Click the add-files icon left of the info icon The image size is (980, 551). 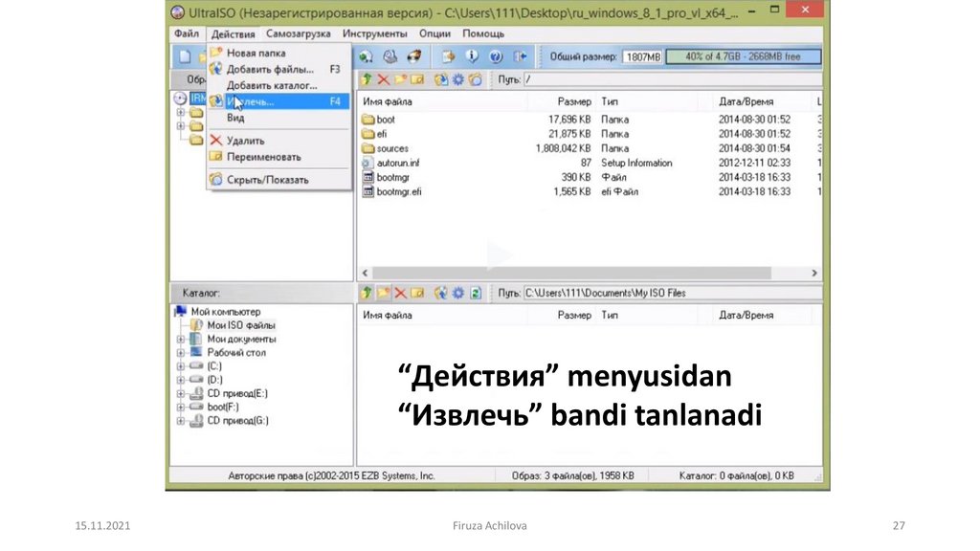(448, 56)
